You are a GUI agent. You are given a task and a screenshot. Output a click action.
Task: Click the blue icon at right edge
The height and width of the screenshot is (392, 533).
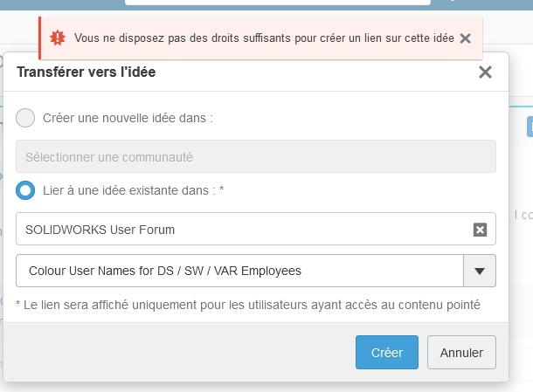[x=530, y=127]
